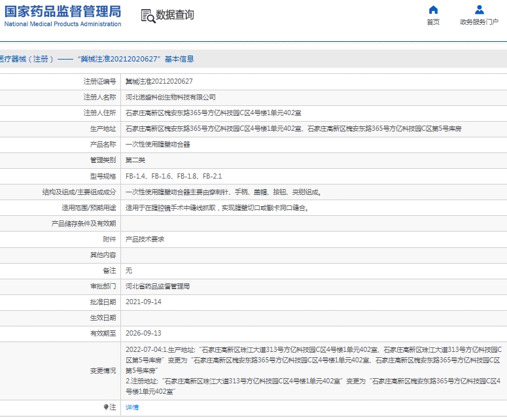Image resolution: width=507 pixels, height=420 pixels.
Task: Click the page title 基本信息 header bar
Action: 254,59
